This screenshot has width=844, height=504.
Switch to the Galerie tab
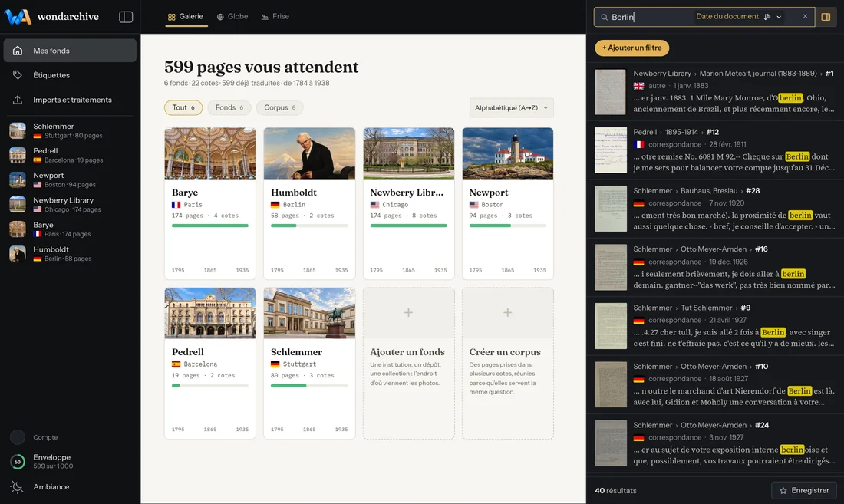coord(186,17)
